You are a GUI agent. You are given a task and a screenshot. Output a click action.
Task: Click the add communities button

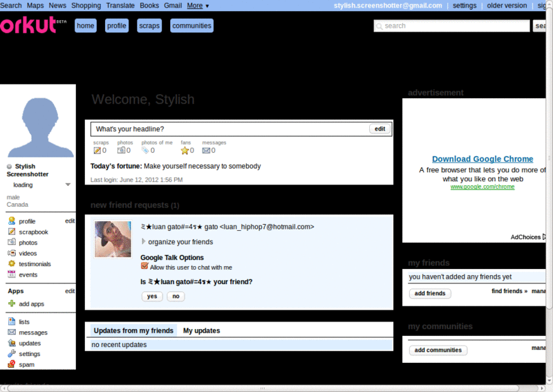(x=438, y=350)
